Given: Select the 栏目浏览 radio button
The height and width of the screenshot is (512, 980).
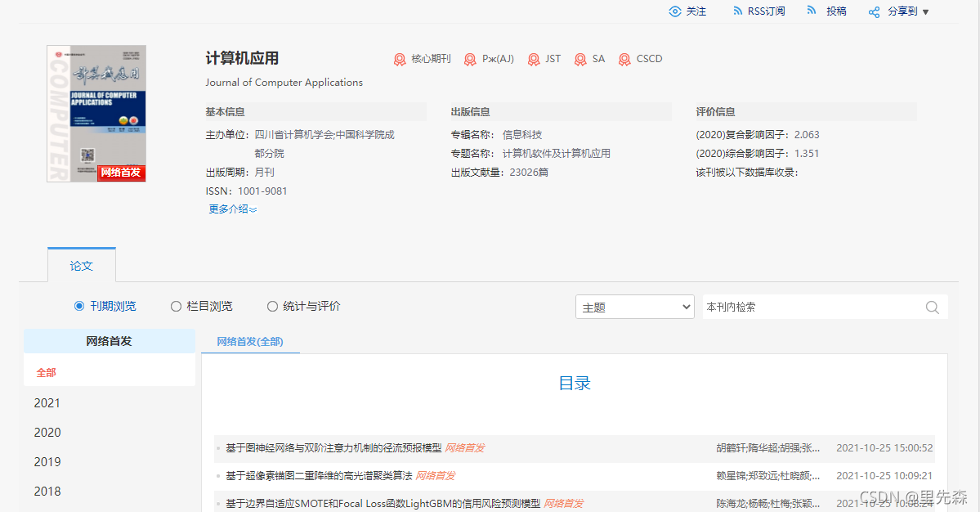Looking at the screenshot, I should (176, 306).
